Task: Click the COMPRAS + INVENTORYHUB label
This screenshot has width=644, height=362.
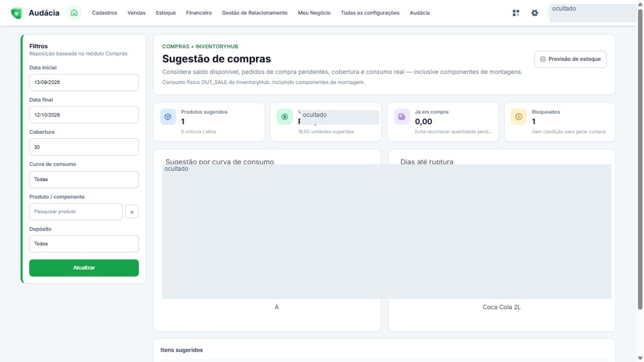Action: click(200, 46)
